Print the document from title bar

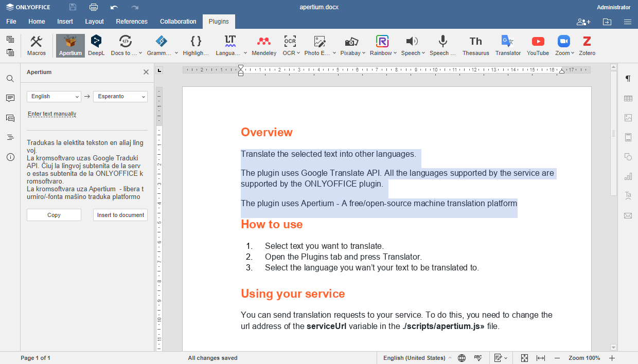(x=94, y=7)
